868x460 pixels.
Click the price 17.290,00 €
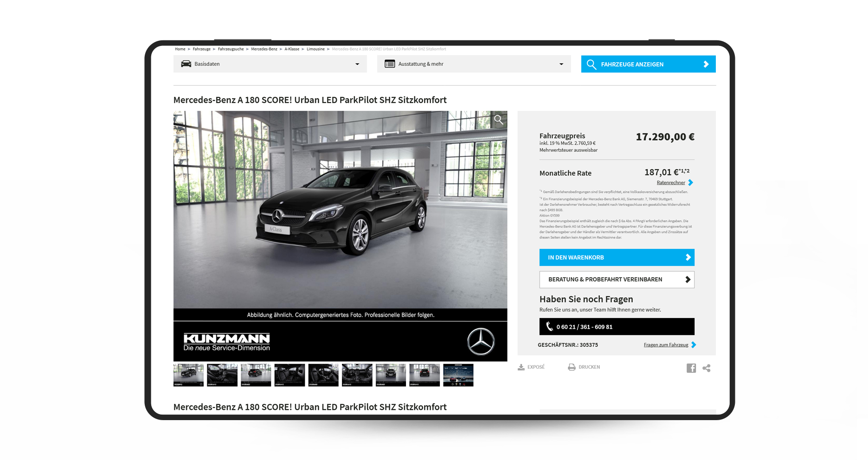[665, 137]
